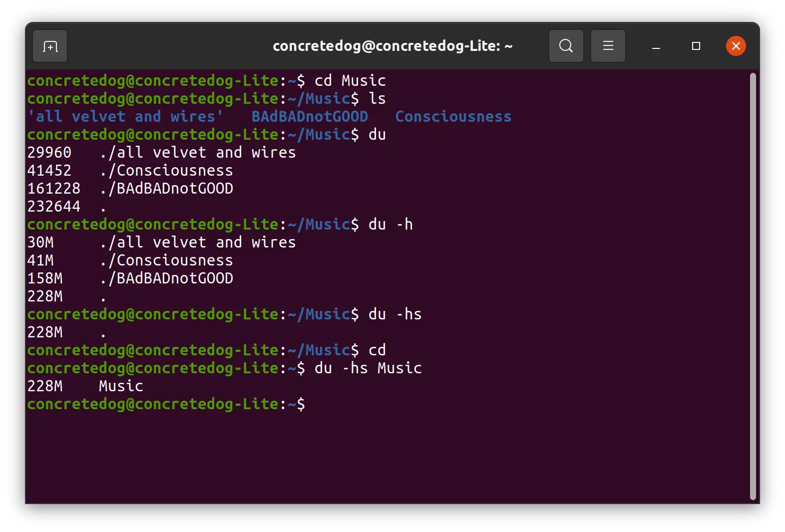
Task: Click the 41M size value
Action: click(x=40, y=260)
